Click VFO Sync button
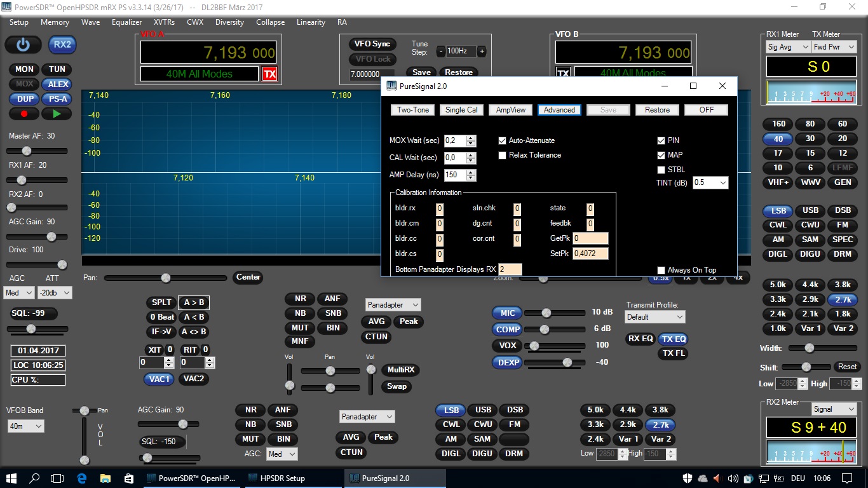The height and width of the screenshot is (488, 868). [372, 44]
